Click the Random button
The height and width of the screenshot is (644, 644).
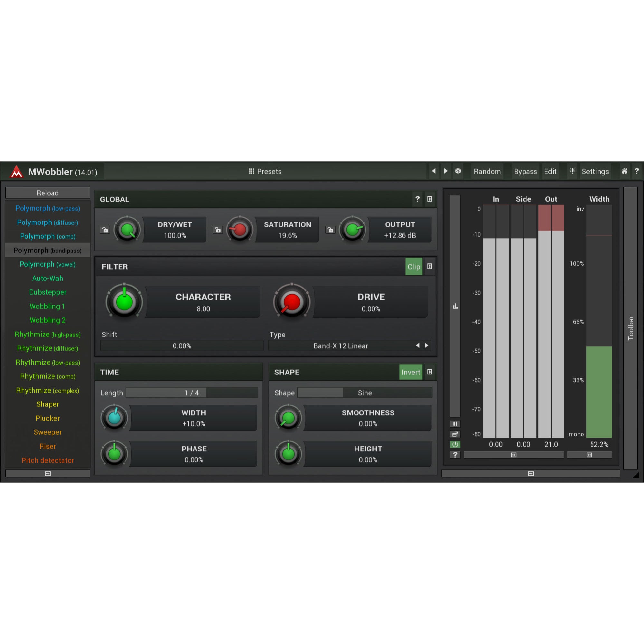click(x=487, y=171)
